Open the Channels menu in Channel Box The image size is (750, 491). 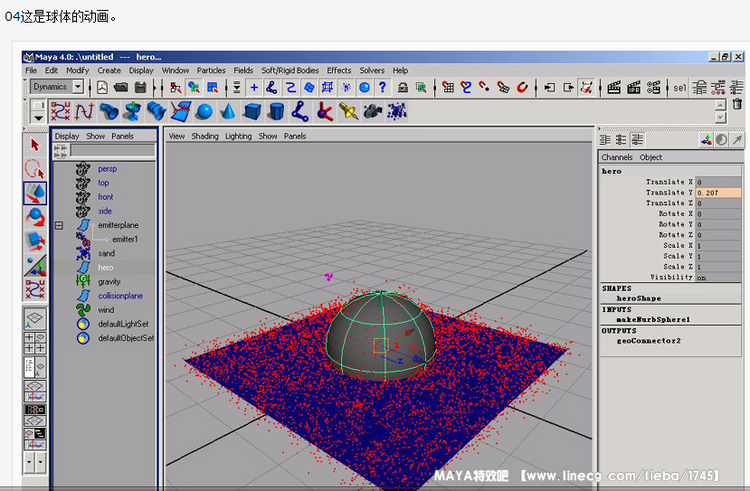(x=617, y=157)
